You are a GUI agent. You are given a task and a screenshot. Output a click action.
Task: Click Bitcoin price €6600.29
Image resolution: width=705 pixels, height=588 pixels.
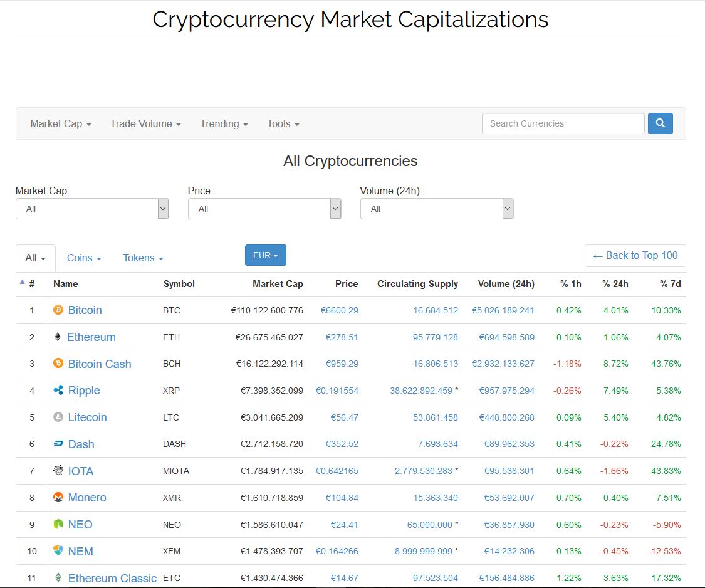tap(339, 310)
